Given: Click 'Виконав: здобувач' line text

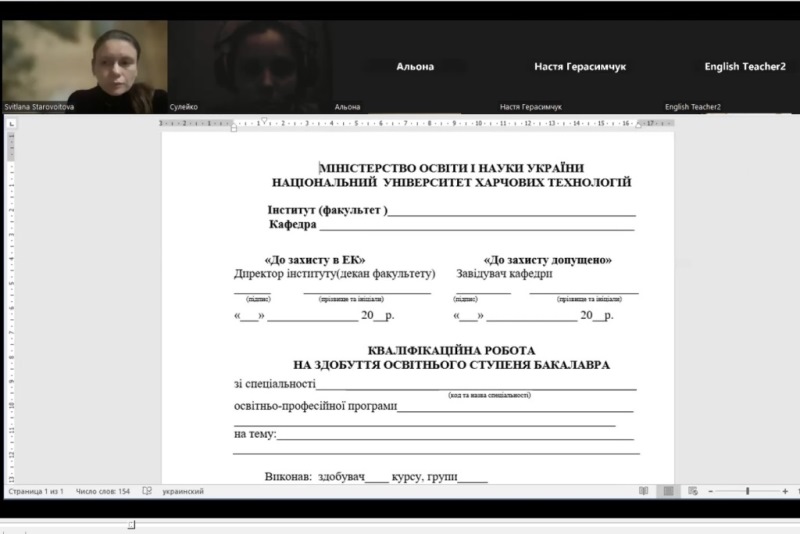Looking at the screenshot, I should (315, 476).
